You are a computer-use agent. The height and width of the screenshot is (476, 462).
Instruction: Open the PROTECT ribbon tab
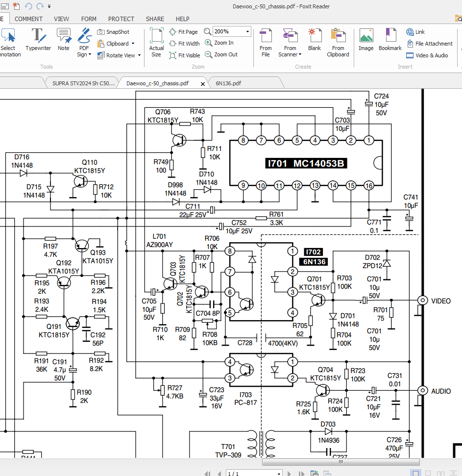(121, 19)
